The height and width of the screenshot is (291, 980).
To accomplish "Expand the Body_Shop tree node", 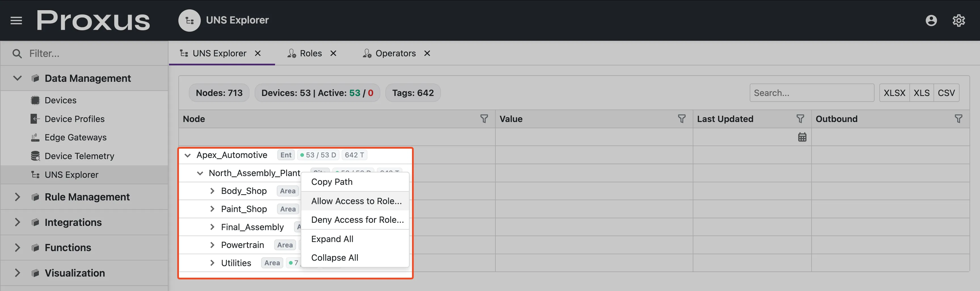I will coord(212,191).
